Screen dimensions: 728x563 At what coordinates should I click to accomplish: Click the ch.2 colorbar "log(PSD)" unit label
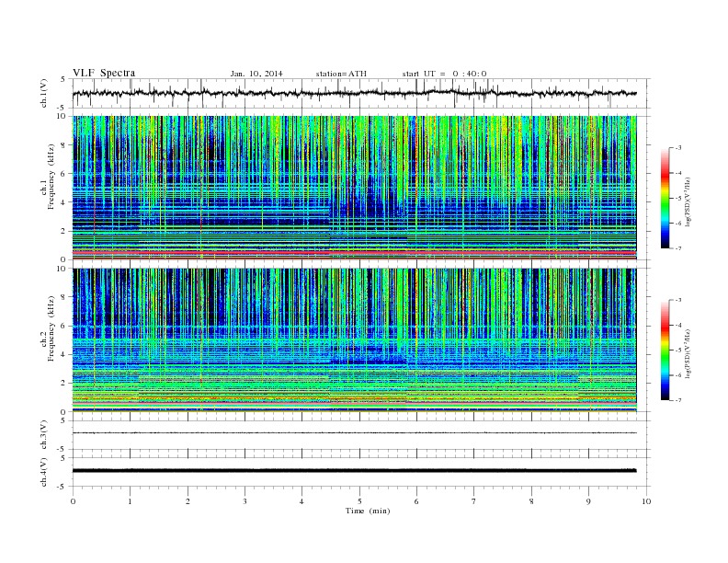688,353
